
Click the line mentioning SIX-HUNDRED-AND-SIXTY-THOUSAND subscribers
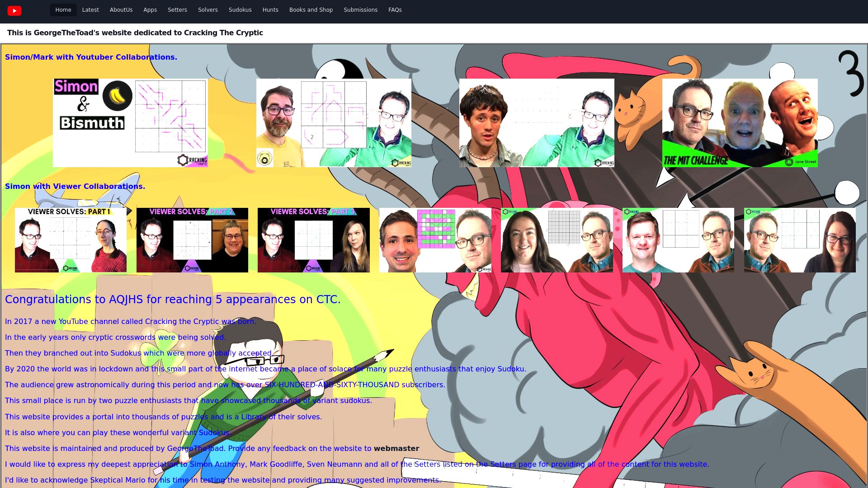[225, 385]
